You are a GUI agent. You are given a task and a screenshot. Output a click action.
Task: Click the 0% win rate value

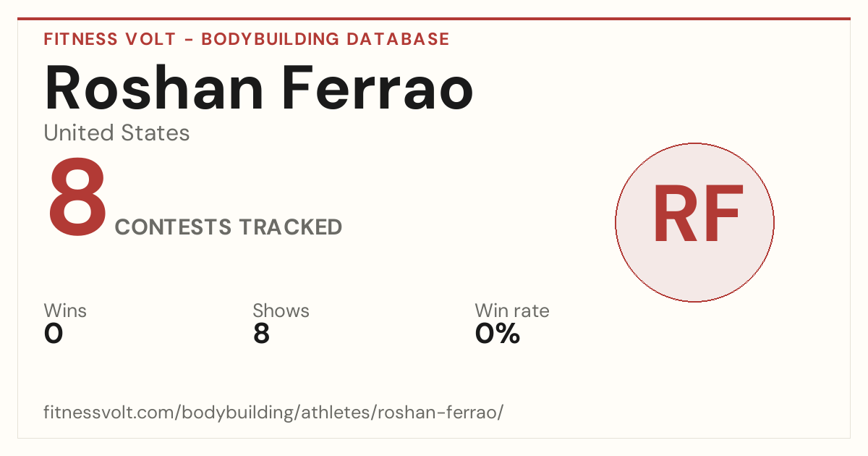click(498, 334)
